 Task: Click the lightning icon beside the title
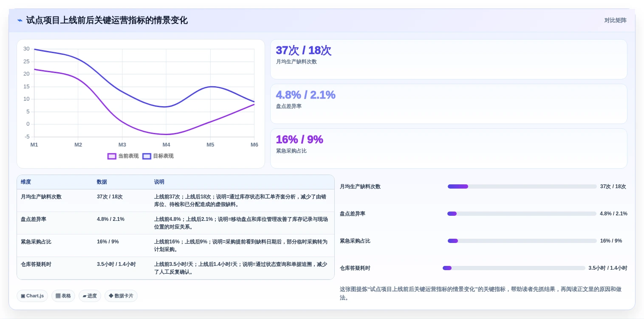click(x=20, y=20)
